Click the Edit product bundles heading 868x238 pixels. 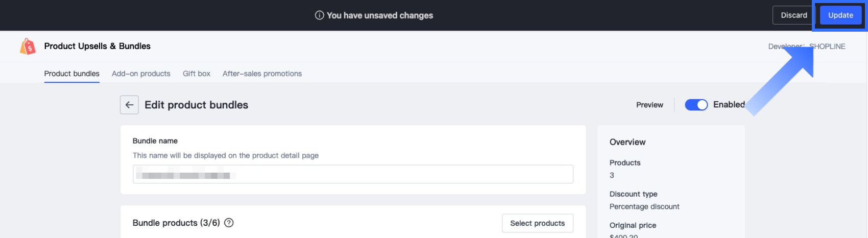tap(197, 105)
